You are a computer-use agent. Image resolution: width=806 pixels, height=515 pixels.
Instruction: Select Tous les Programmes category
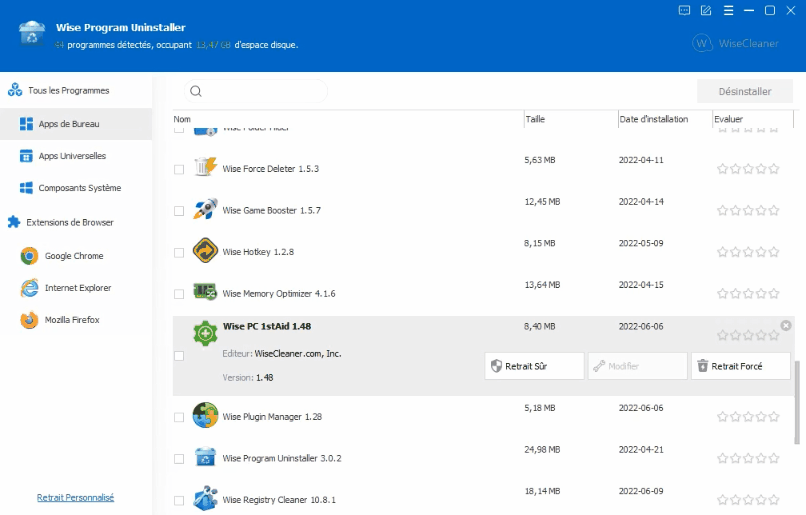point(76,90)
